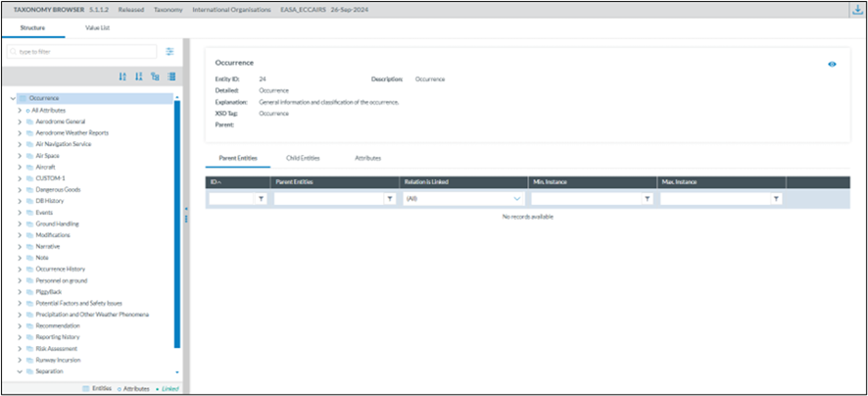The image size is (868, 396).
Task: Click the download icon in top-right corner
Action: point(856,10)
